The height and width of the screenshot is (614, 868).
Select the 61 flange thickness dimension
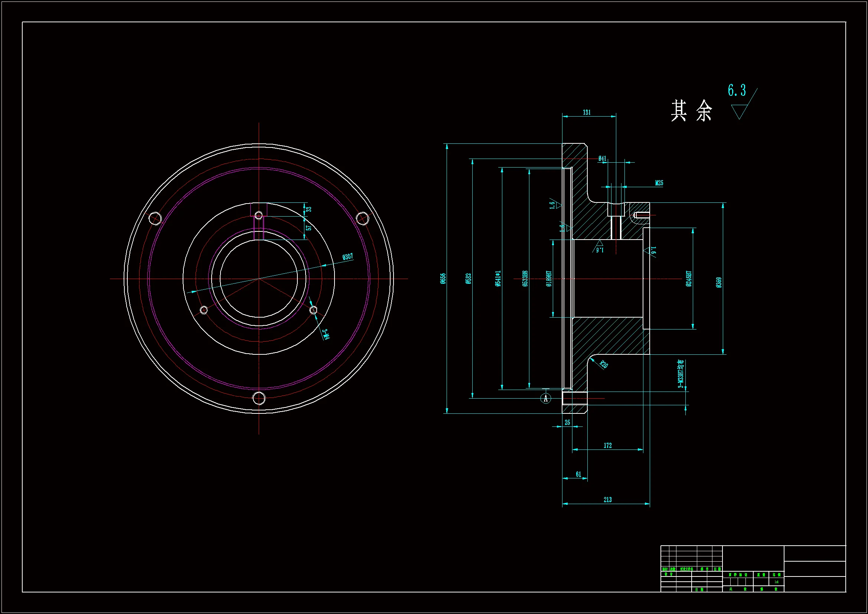coord(578,474)
